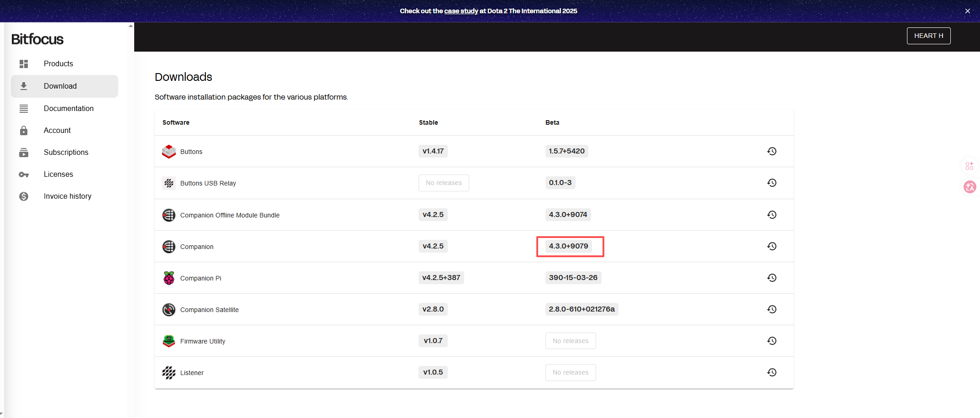Click the pink translate floating icon
The height and width of the screenshot is (418, 980).
coord(970,187)
